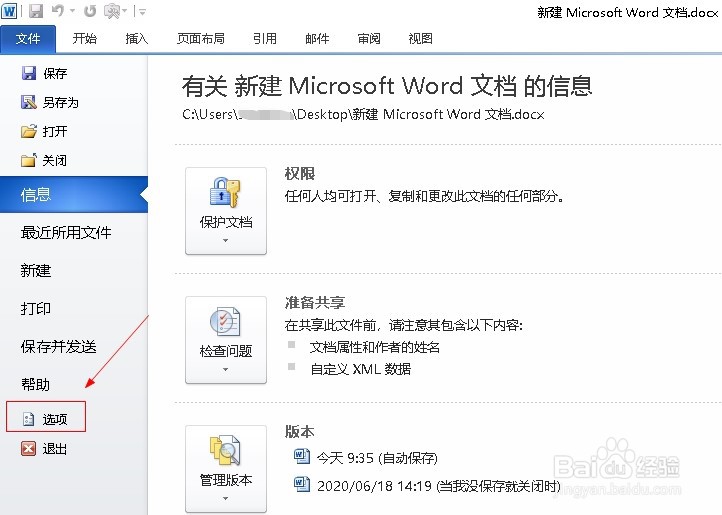This screenshot has height=515, width=722.
Task: Click the lock and key 保护文档 icon
Action: [x=225, y=192]
